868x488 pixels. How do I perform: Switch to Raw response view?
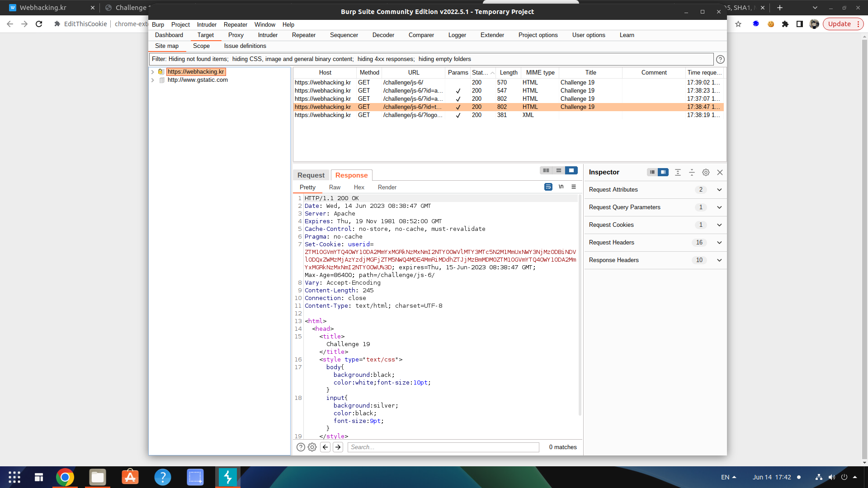click(x=335, y=187)
